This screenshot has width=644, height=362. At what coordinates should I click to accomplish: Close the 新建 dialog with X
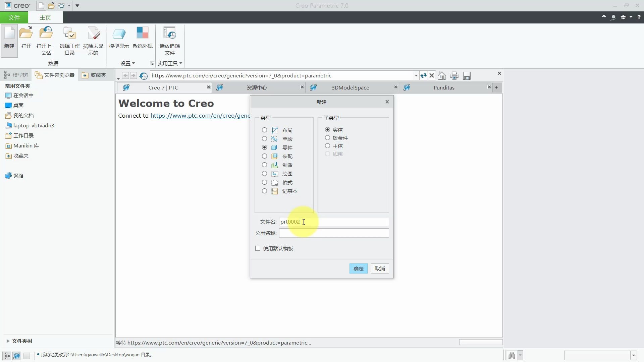(387, 102)
